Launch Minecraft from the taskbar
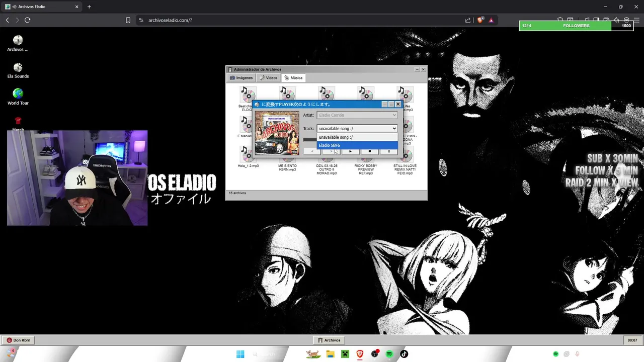 pos(345,354)
